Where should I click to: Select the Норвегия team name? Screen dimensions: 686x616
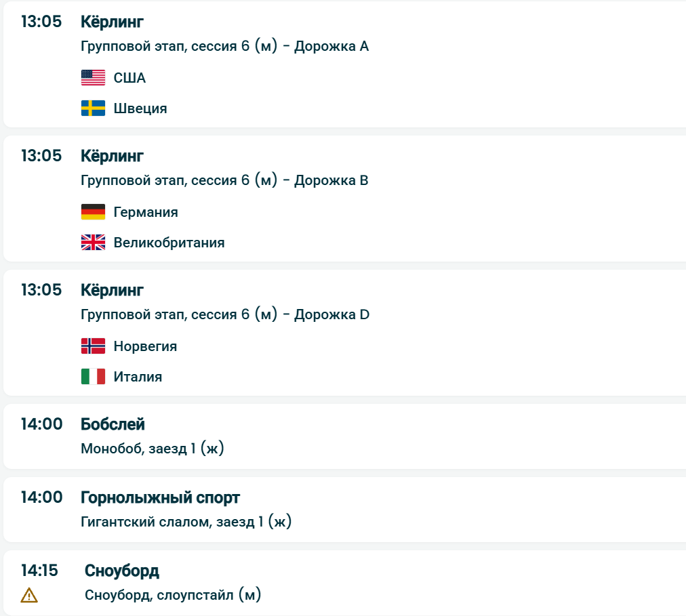[x=145, y=346]
